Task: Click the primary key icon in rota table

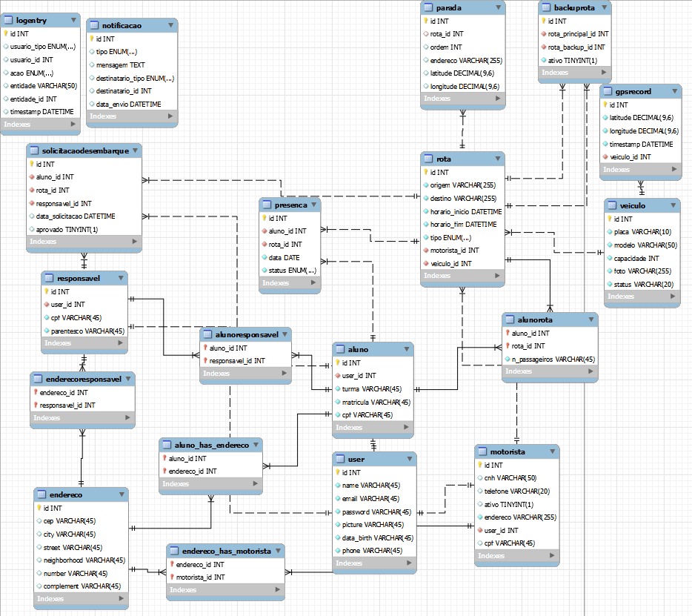Action: (425, 172)
